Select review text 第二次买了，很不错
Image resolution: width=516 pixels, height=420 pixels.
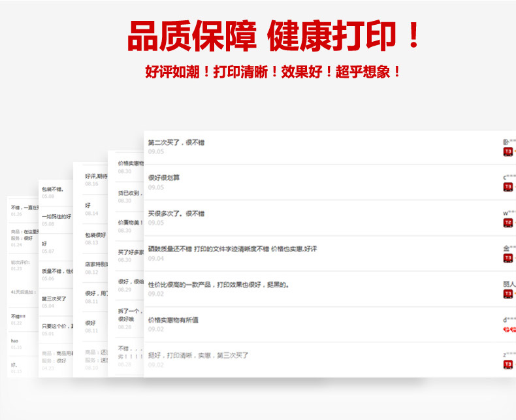pyautogui.click(x=176, y=142)
